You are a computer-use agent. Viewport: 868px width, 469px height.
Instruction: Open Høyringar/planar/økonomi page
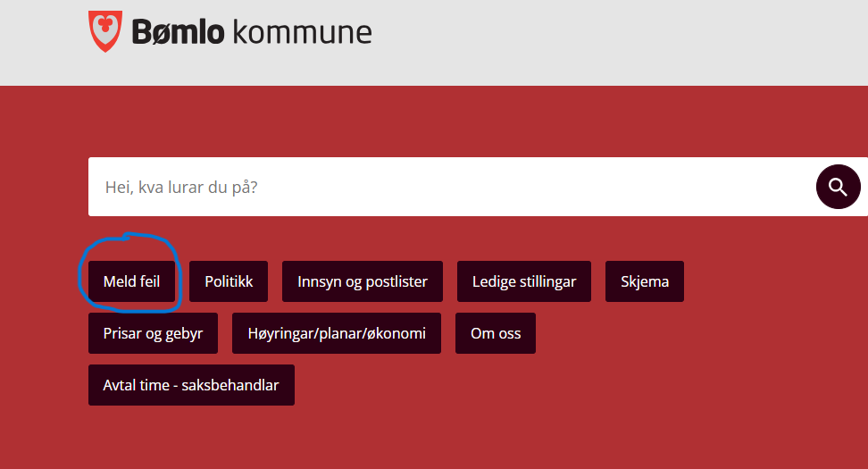click(x=337, y=333)
